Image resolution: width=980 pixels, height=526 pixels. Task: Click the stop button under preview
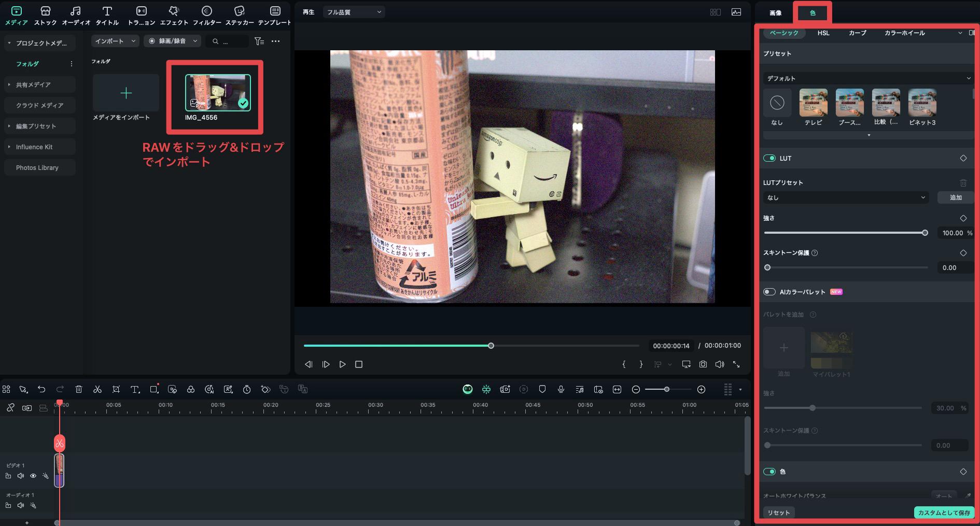(x=358, y=364)
